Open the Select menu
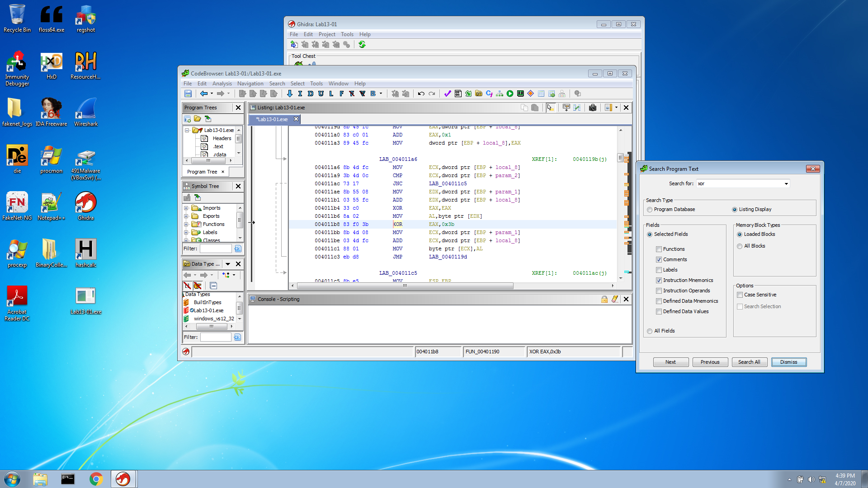Screen dimensions: 868x488 [x=297, y=84]
